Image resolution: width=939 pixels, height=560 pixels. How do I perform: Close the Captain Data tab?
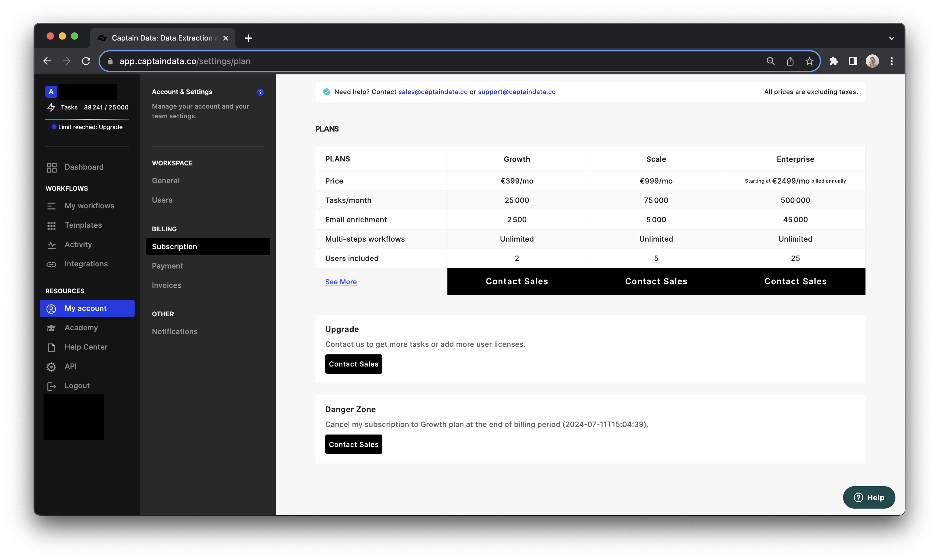226,38
